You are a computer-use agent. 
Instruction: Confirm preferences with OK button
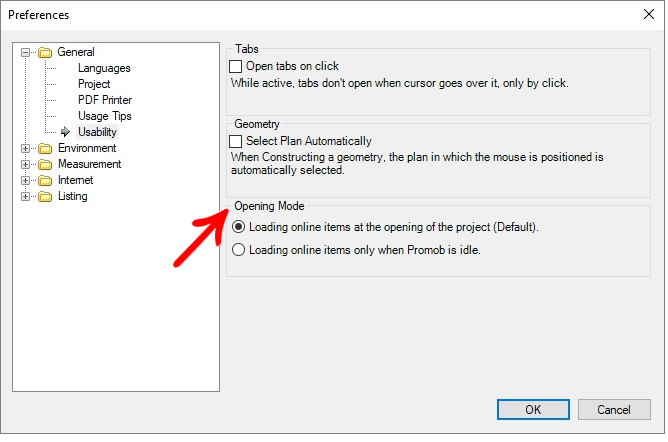pyautogui.click(x=533, y=410)
